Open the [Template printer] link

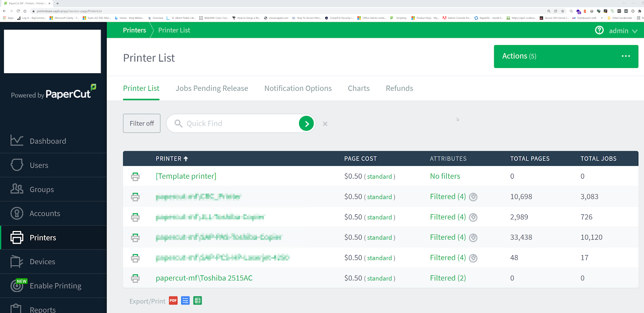point(186,176)
